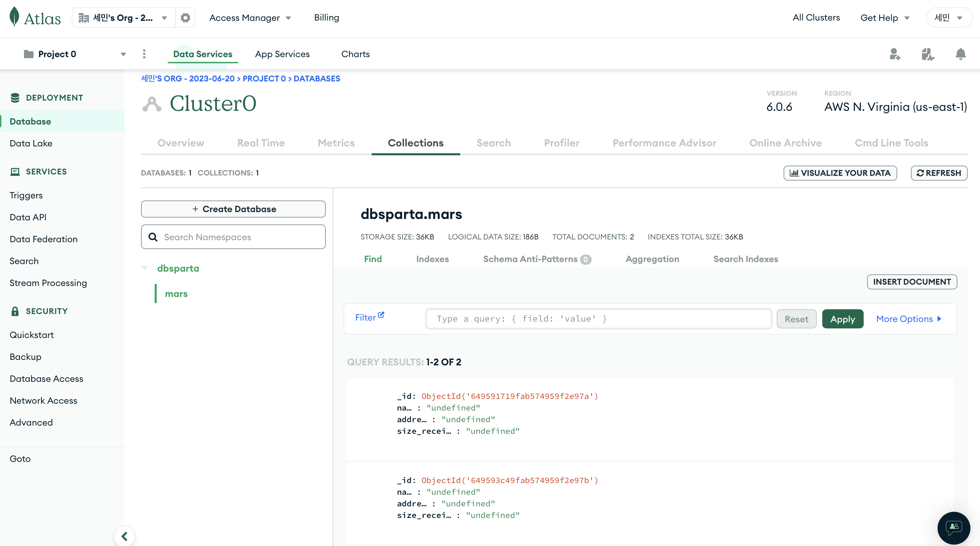
Task: Click the Search Namespaces input field
Action: 233,237
